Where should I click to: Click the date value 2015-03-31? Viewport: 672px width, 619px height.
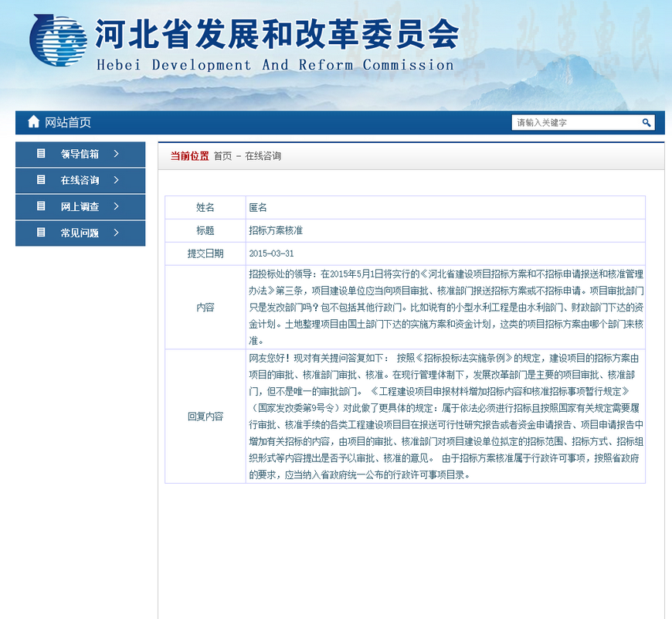(x=271, y=253)
